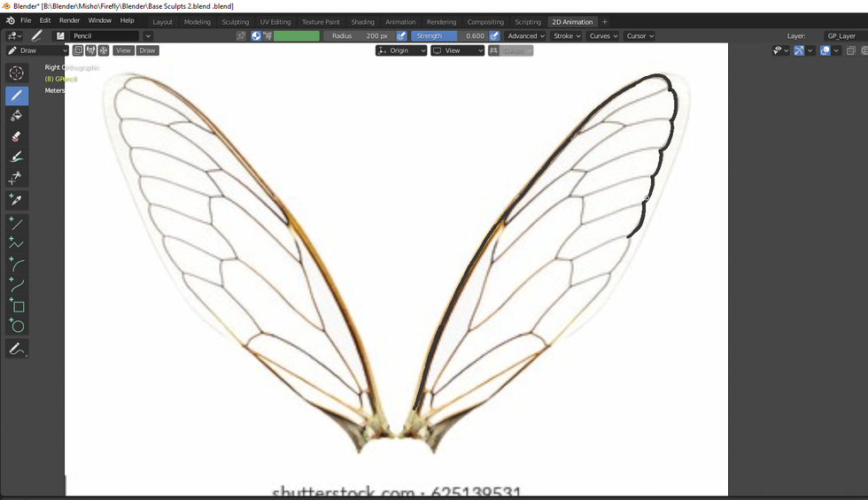Open the Advanced brush settings dropdown
This screenshot has width=868, height=500.
[x=526, y=36]
